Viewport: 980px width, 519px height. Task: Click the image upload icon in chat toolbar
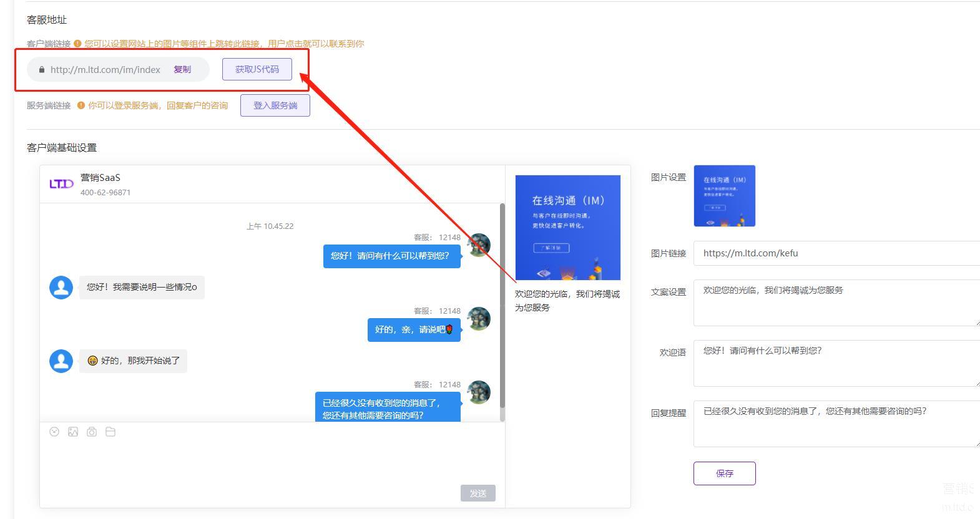pyautogui.click(x=73, y=432)
